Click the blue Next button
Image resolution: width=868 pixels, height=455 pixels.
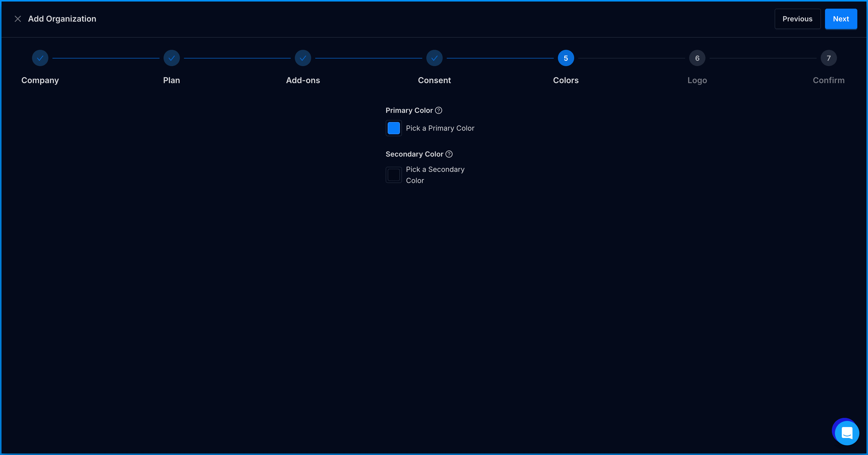point(841,19)
